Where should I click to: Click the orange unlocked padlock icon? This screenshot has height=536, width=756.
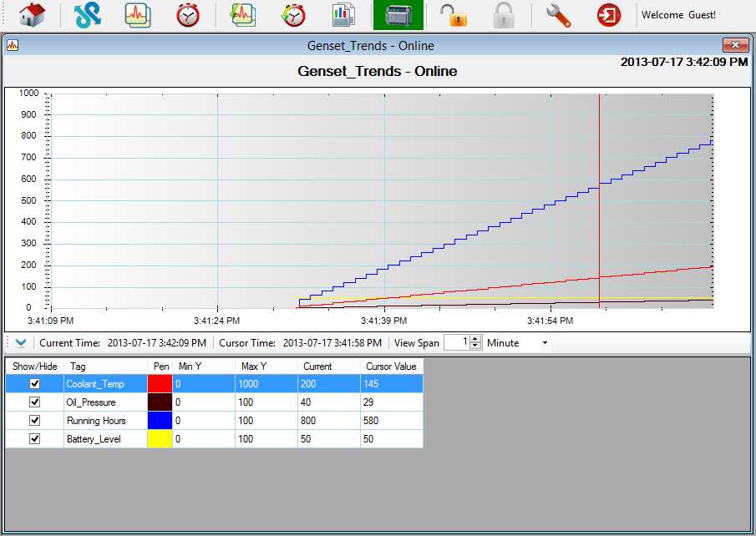point(453,15)
